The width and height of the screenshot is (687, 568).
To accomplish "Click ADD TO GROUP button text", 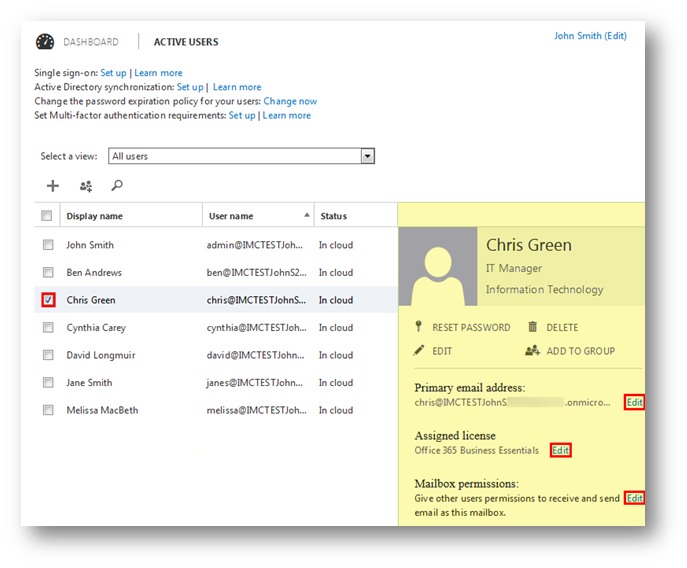I will (581, 351).
